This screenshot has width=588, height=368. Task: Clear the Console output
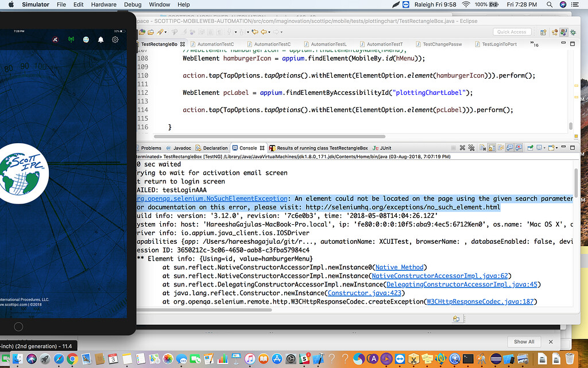click(482, 148)
